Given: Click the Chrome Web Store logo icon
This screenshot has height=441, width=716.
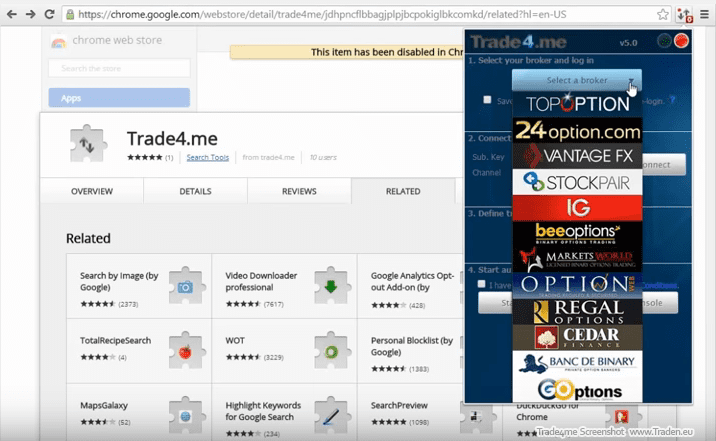Looking at the screenshot, I should click(58, 42).
